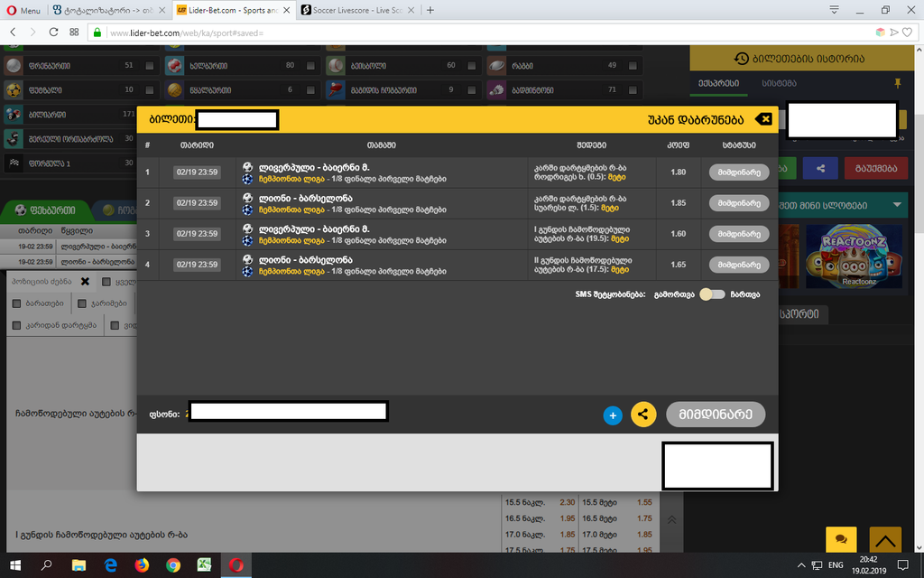Check the ფრენბურთი sport checkbox
This screenshot has width=924, height=578.
point(150,65)
